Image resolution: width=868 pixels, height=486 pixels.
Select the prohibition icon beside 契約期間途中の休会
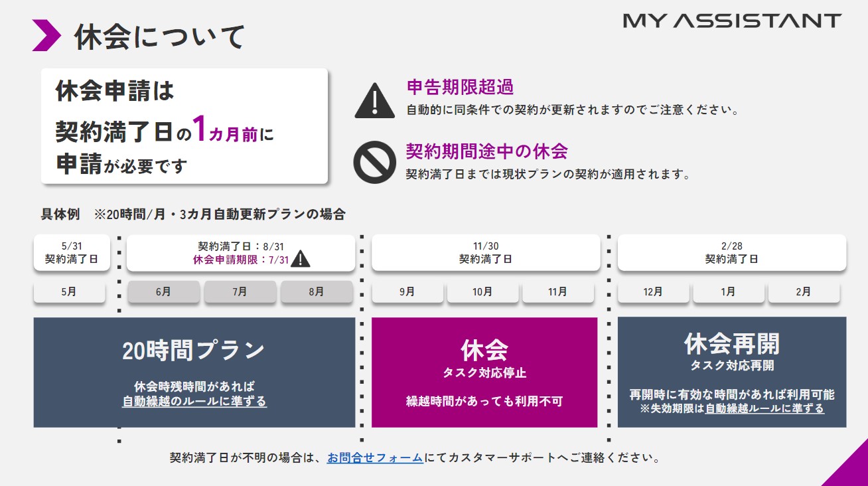[375, 158]
